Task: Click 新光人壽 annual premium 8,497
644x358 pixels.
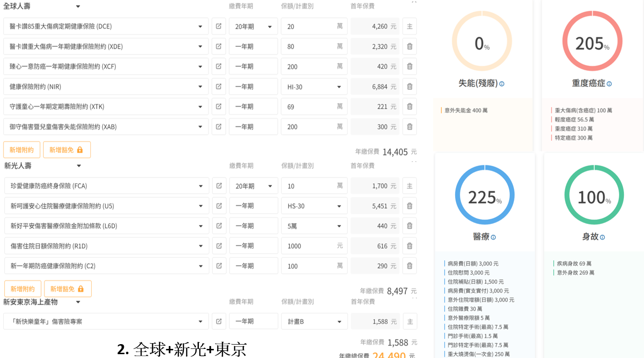Action: 397,291
